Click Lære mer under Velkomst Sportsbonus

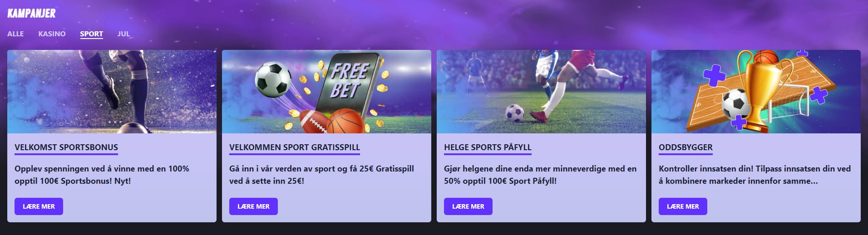[39, 206]
